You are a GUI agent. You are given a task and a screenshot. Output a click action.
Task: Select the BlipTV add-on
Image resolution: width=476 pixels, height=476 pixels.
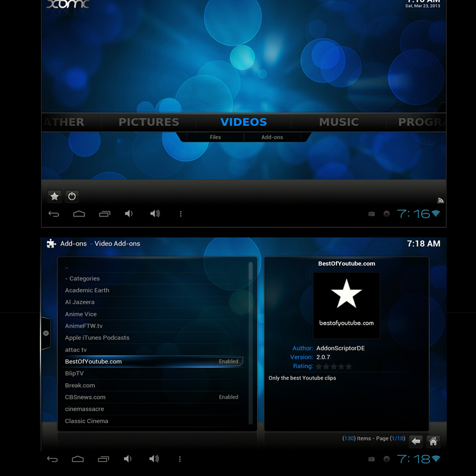pyautogui.click(x=154, y=374)
